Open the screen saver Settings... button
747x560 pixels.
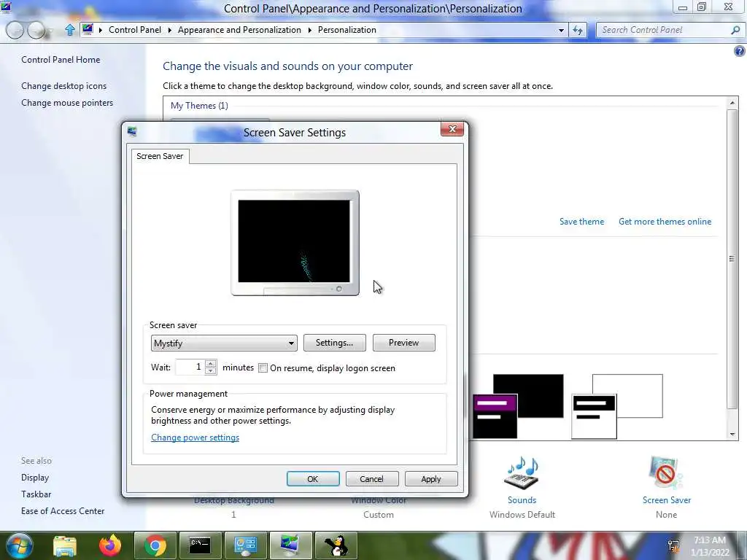tap(334, 343)
